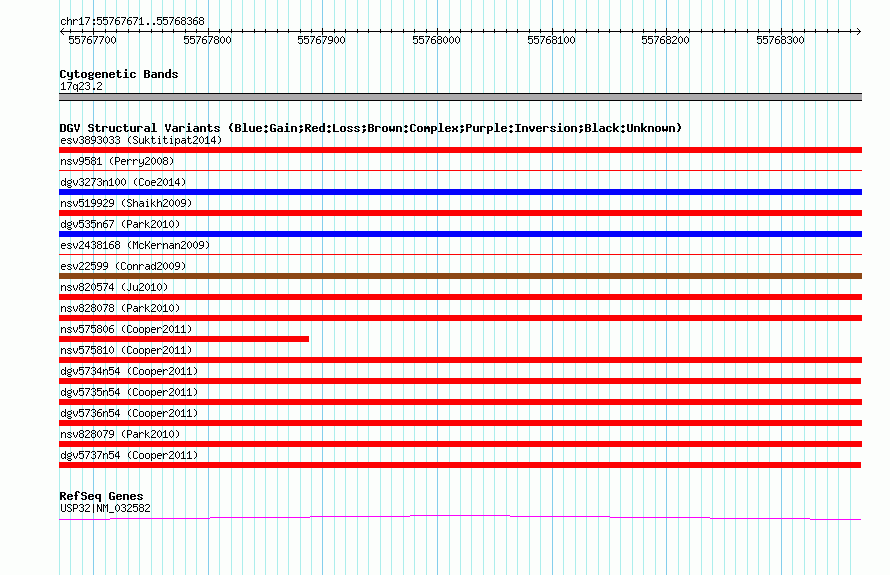Click the ruler's left arrowhead
This screenshot has height=575, width=890.
62,32
